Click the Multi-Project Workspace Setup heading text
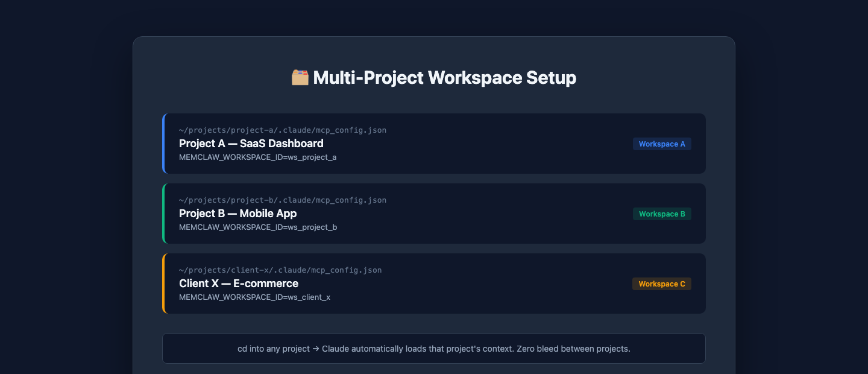Image resolution: width=868 pixels, height=374 pixels. (444, 78)
